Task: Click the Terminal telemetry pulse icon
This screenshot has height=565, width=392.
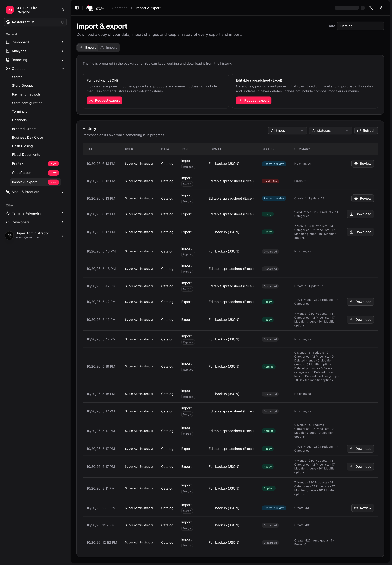Action: [x=8, y=213]
